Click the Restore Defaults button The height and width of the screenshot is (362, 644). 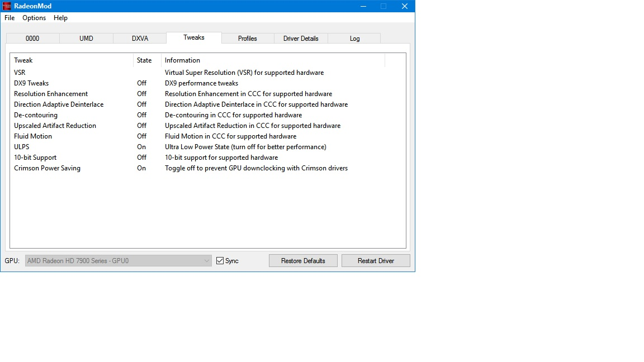click(303, 261)
